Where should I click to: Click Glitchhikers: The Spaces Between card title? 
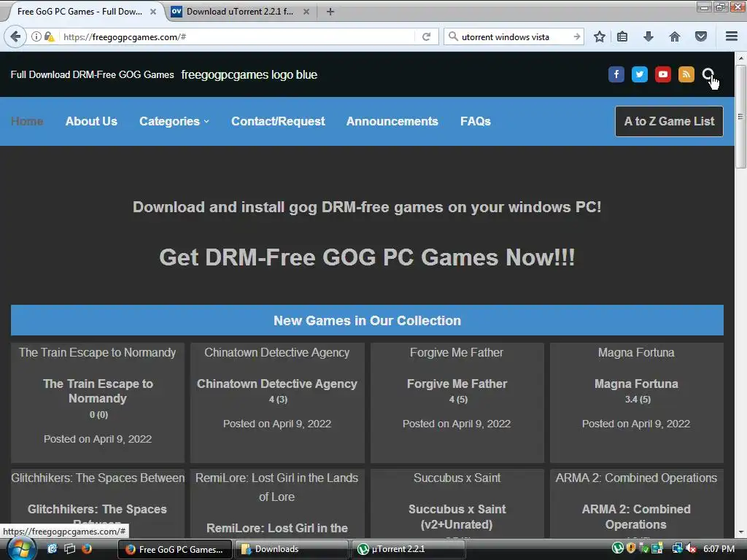click(98, 478)
